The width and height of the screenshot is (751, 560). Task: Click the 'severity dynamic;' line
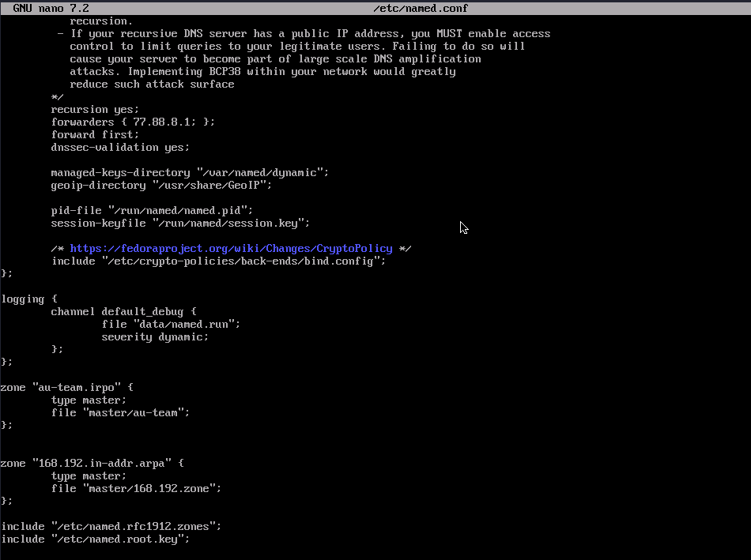tap(155, 337)
